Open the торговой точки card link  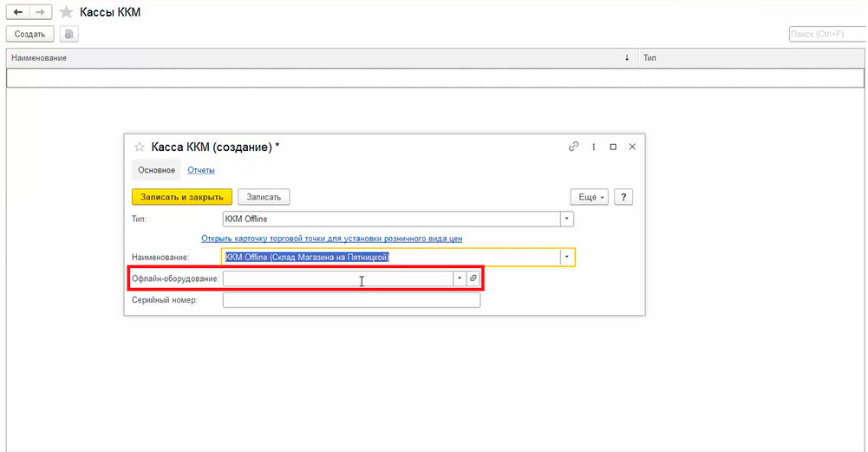[337, 239]
